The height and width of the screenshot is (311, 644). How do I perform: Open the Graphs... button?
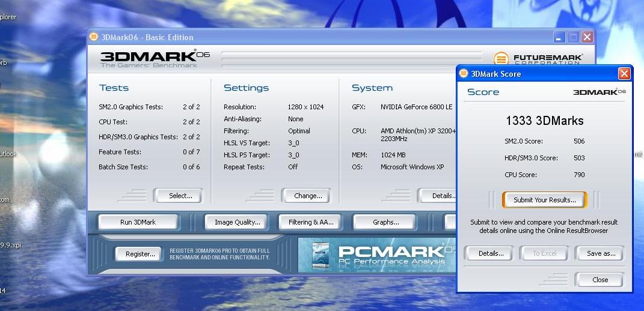point(384,222)
